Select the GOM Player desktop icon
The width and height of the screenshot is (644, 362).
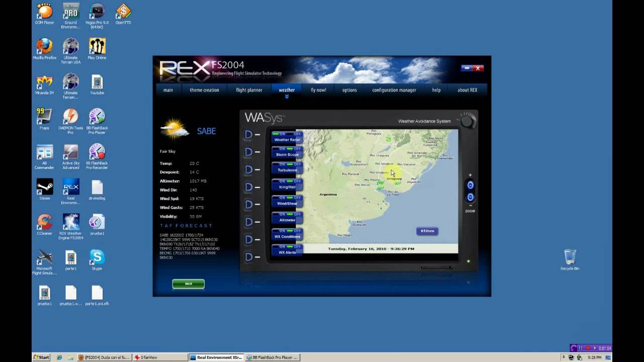point(44,14)
